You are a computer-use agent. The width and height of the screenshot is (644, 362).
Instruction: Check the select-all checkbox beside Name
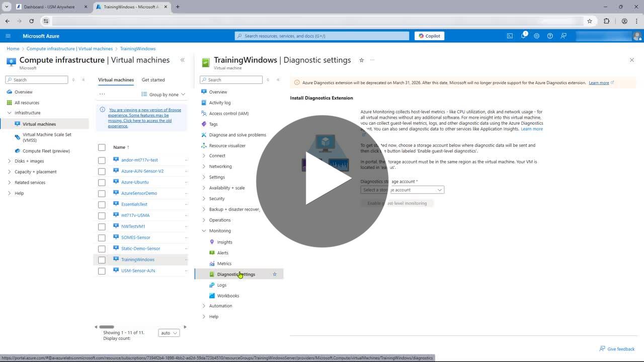click(x=102, y=147)
